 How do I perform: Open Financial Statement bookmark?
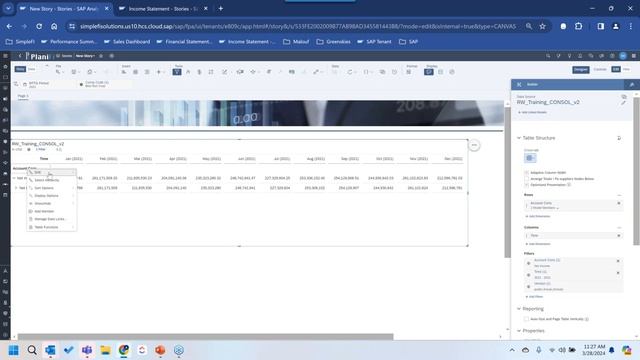pos(184,42)
